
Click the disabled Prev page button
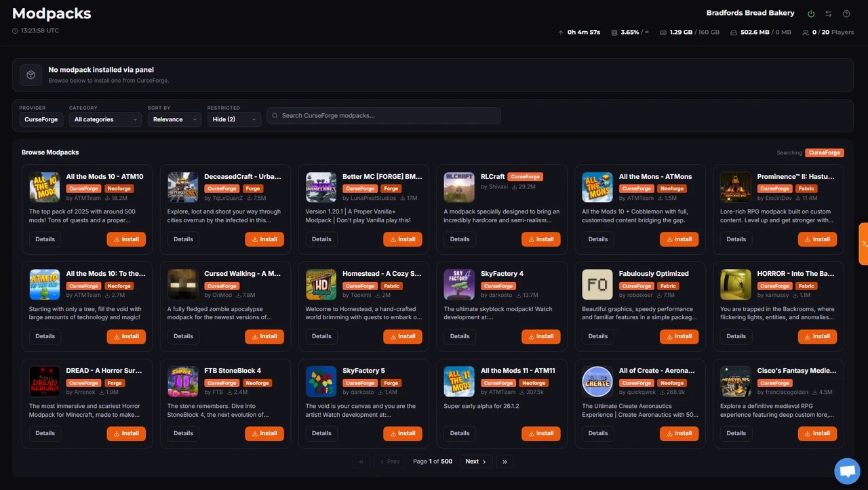[x=389, y=462]
